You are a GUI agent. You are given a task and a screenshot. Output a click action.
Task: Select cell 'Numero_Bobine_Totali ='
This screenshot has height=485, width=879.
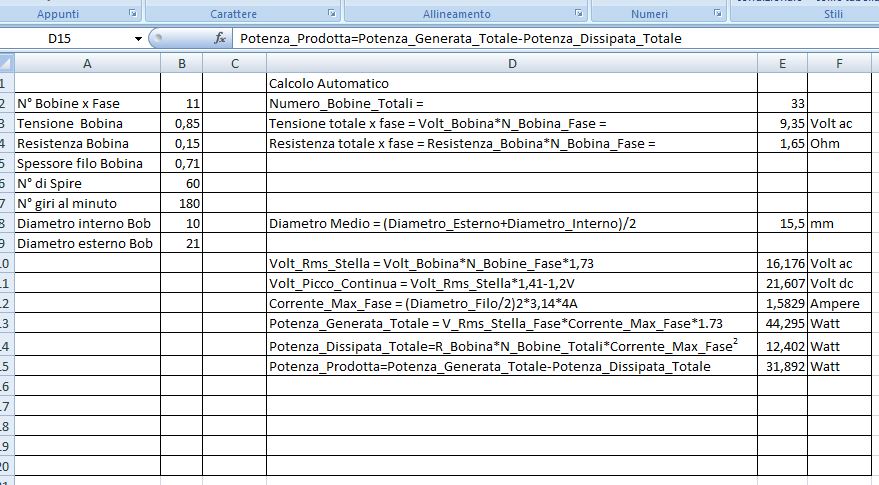512,103
